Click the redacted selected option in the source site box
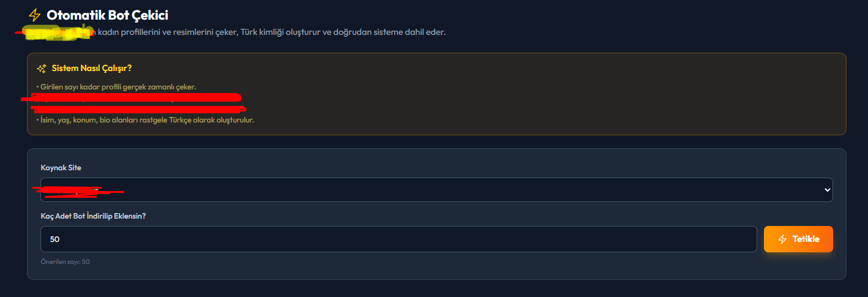Viewport: 868px width, 297px height. [x=78, y=192]
